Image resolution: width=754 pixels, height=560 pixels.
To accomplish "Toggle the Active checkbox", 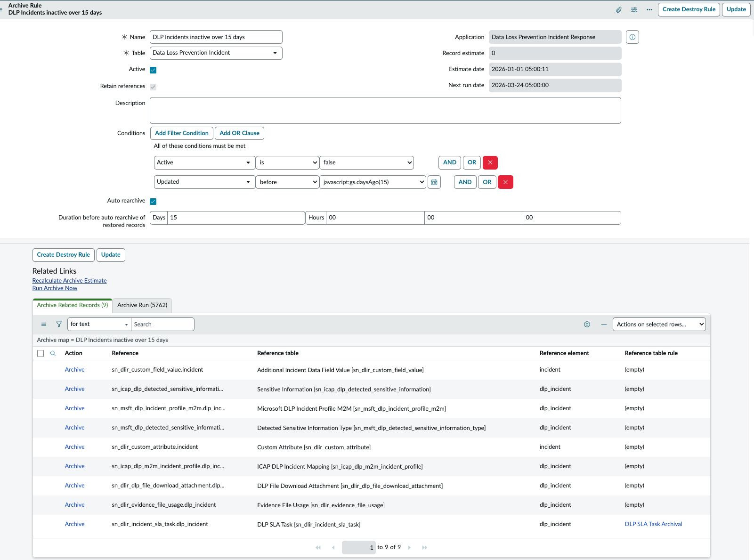I will coord(153,70).
